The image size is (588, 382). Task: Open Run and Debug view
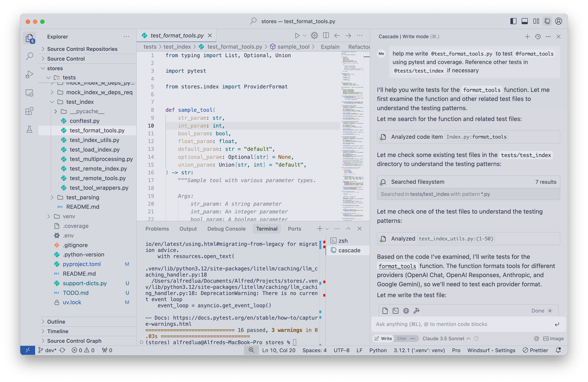coord(29,75)
